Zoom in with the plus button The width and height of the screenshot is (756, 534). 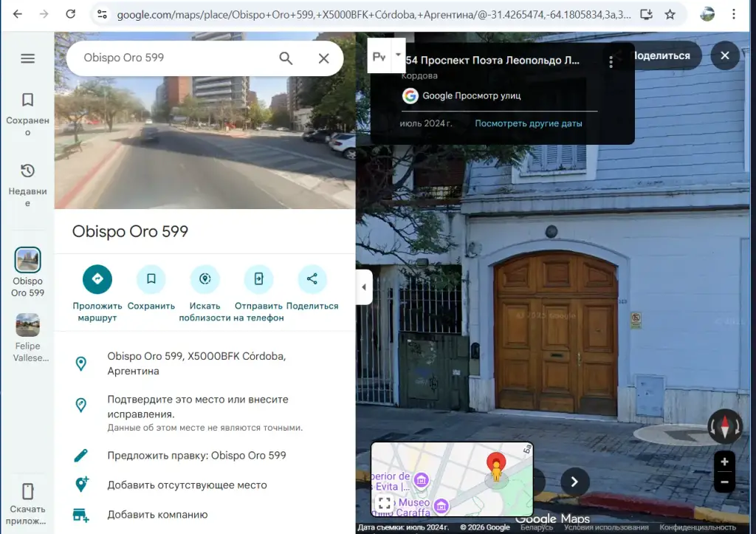pyautogui.click(x=724, y=462)
